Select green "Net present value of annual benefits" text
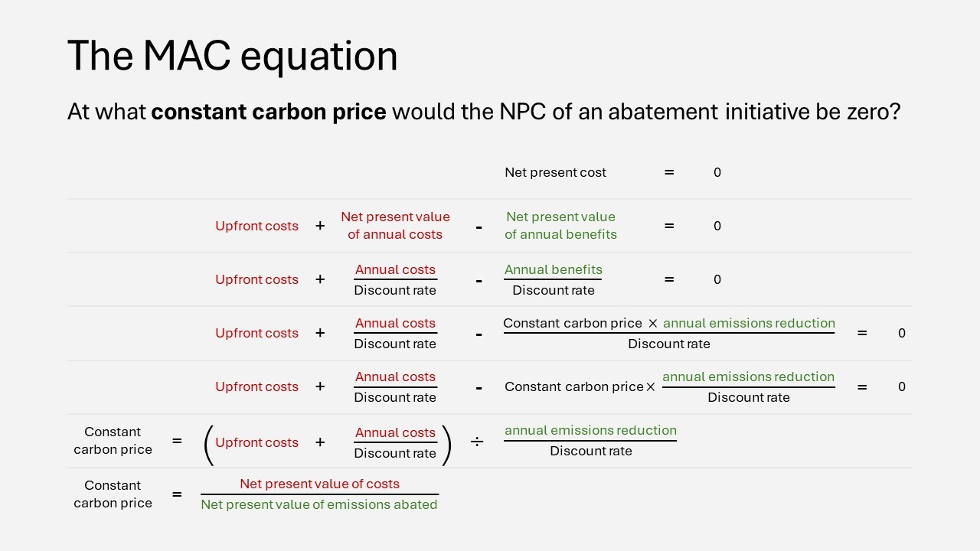980x551 pixels. 560,226
